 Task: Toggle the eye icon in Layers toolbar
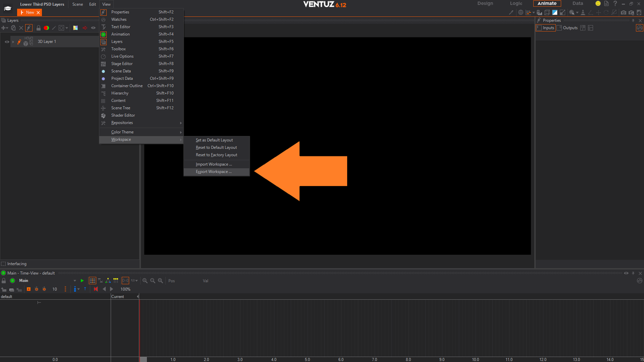click(x=93, y=28)
